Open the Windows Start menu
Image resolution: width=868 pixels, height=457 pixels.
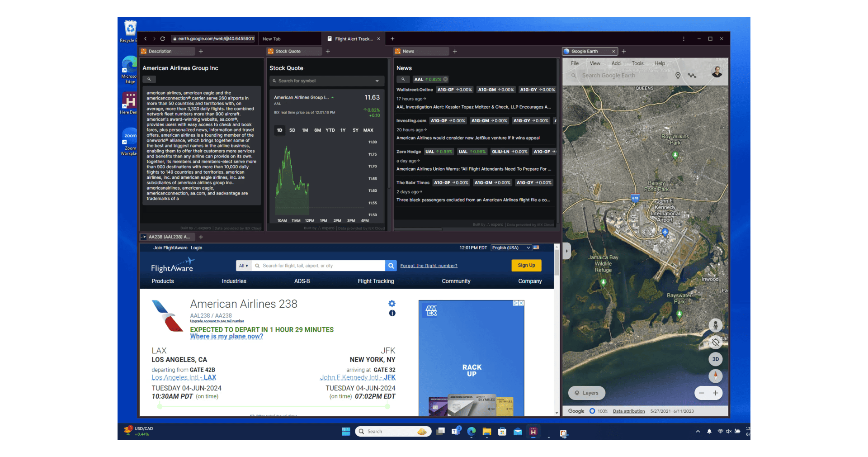[x=346, y=432]
